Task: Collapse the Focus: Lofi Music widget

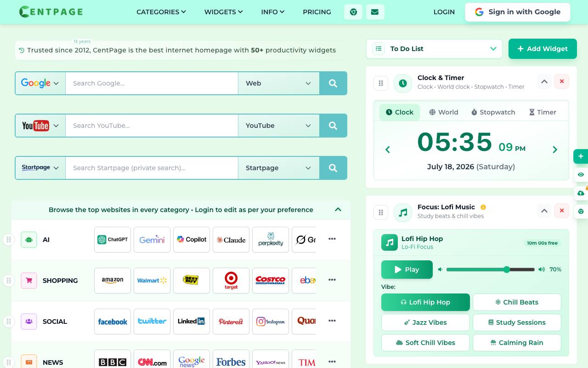Action: tap(544, 211)
